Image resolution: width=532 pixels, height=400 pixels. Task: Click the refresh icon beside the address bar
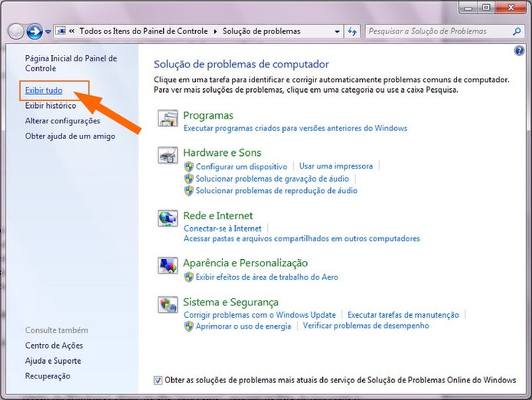pos(352,31)
